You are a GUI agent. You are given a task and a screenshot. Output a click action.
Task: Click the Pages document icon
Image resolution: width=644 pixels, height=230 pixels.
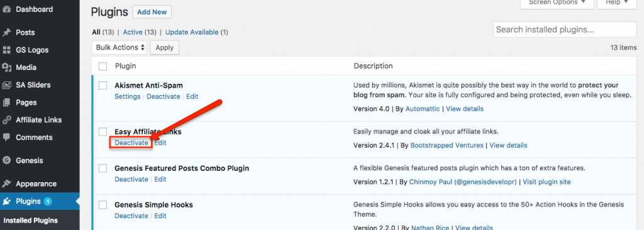[6, 103]
